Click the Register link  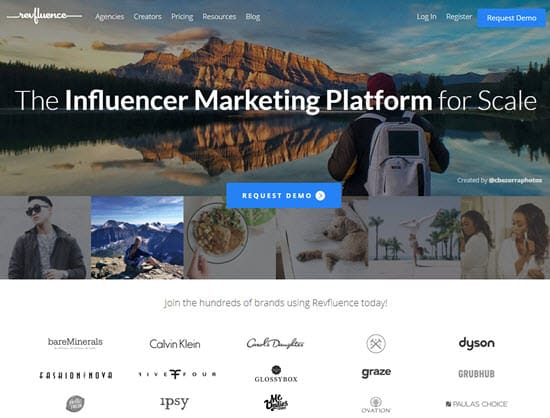pyautogui.click(x=459, y=16)
